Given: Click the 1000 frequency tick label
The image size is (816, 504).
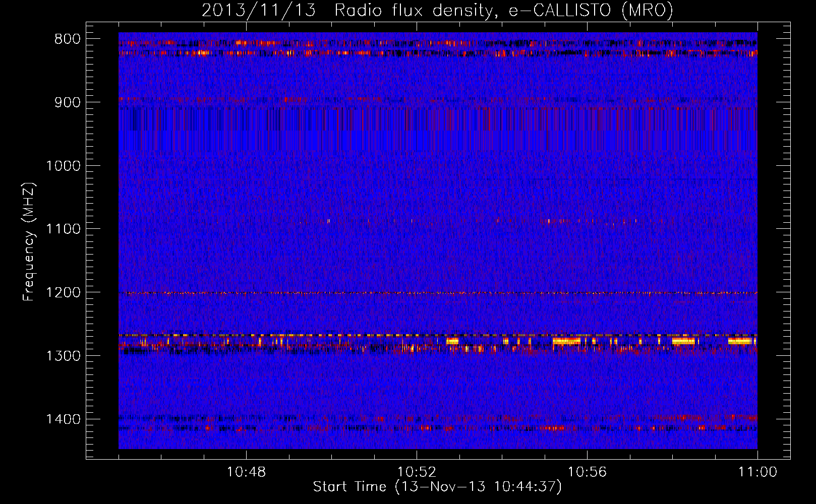Looking at the screenshot, I should tap(63, 166).
